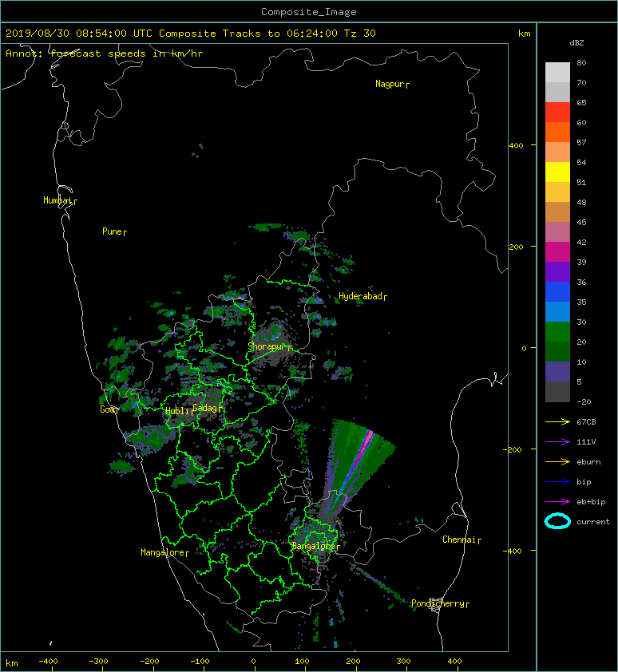Image resolution: width=618 pixels, height=672 pixels.
Task: Select the pink dBZ swatch between 45 and 42
Action: click(x=557, y=232)
